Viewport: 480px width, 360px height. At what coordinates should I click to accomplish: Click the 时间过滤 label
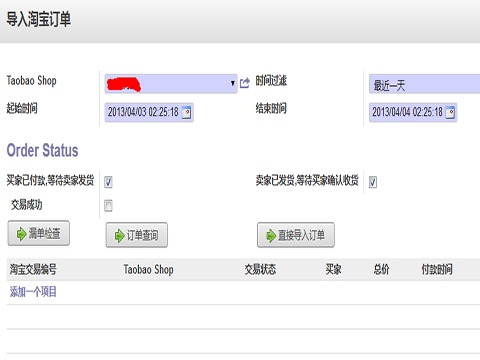[x=271, y=81]
